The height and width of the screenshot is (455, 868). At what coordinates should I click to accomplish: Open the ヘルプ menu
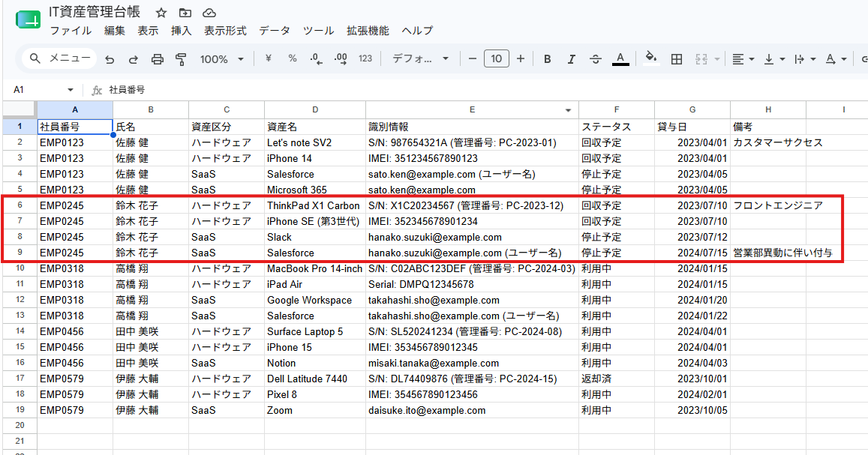(417, 31)
